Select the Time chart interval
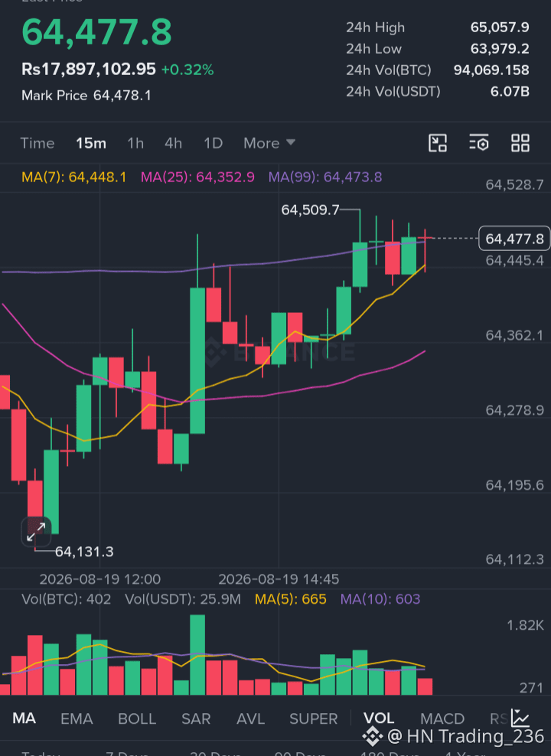This screenshot has width=551, height=756. tap(37, 143)
